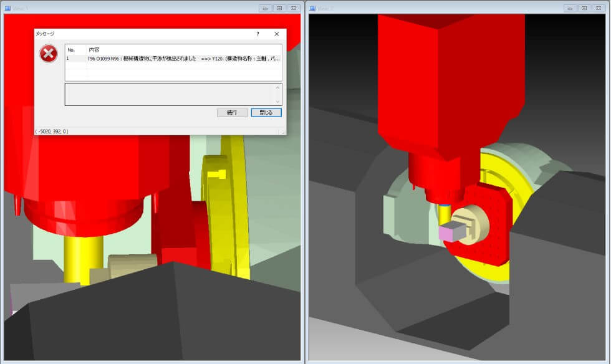Close the メッセージ dialog with X

click(x=277, y=34)
